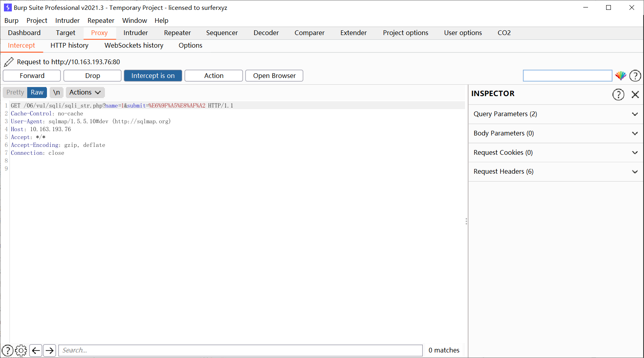Toggle non-printable characters \n button
The width and height of the screenshot is (644, 358).
coord(56,92)
